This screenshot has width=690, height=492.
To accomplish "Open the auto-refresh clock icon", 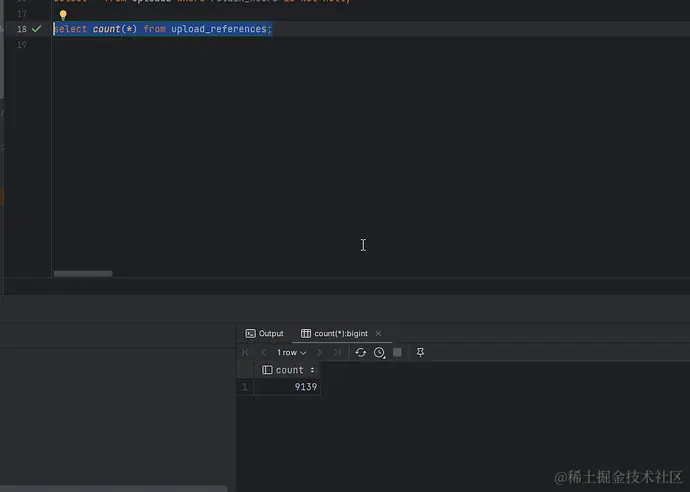I will click(x=379, y=352).
